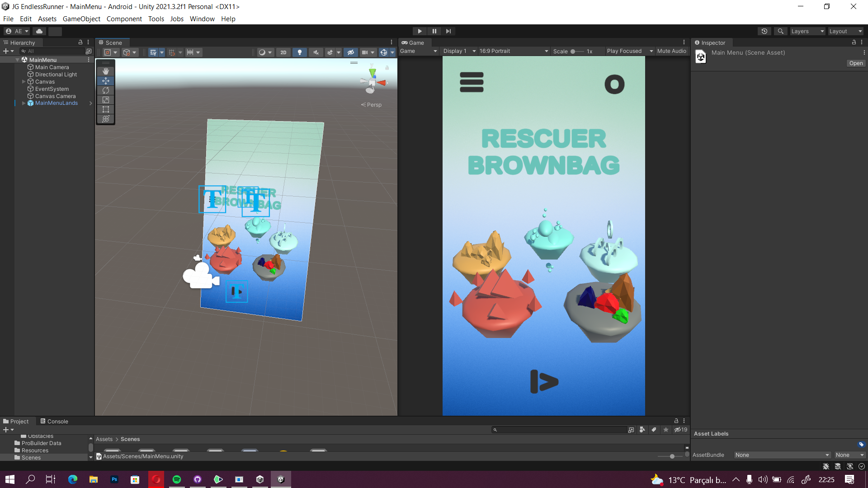Click the Play button
Image resolution: width=868 pixels, height=488 pixels.
[420, 31]
